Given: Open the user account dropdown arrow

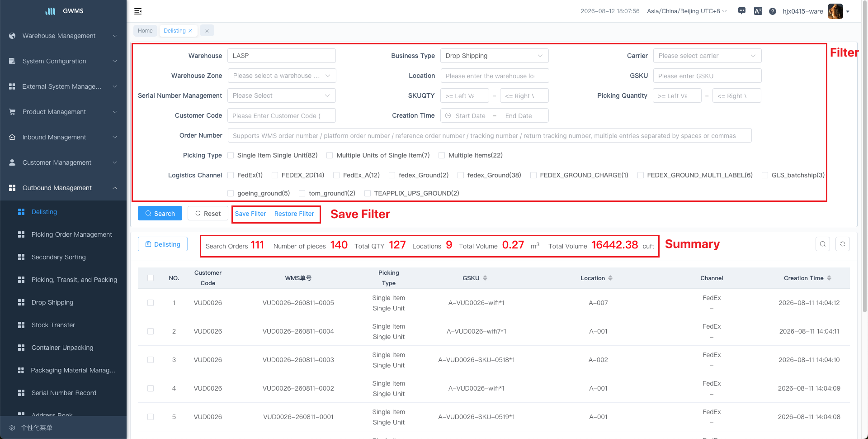Looking at the screenshot, I should coord(848,12).
